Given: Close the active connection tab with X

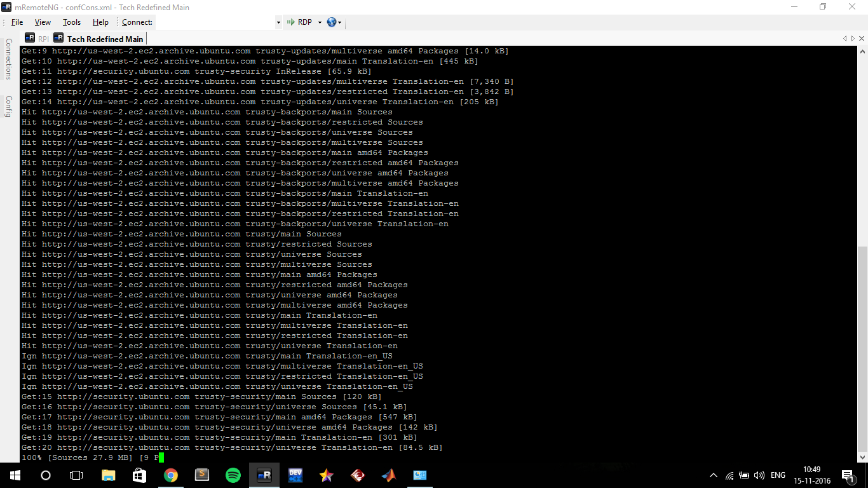Looking at the screenshot, I should click(x=862, y=39).
